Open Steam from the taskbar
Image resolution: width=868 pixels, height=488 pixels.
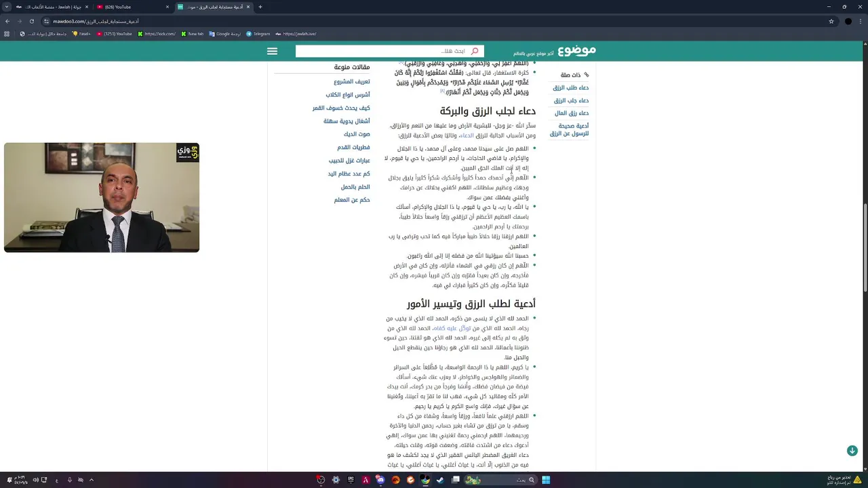(x=439, y=480)
